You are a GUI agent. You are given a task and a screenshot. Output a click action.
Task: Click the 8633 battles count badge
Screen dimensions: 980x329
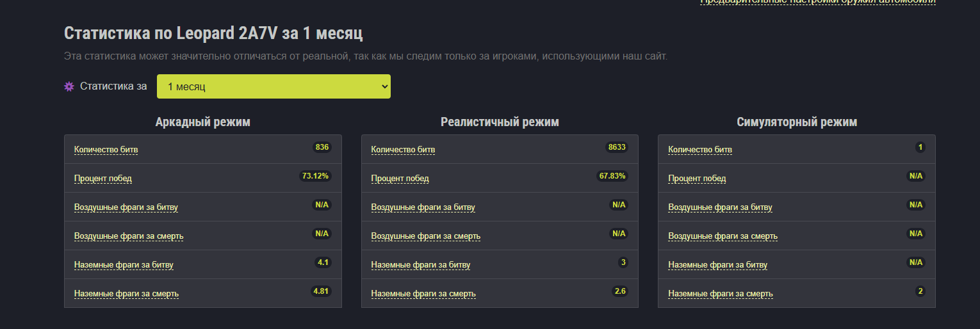coord(617,147)
